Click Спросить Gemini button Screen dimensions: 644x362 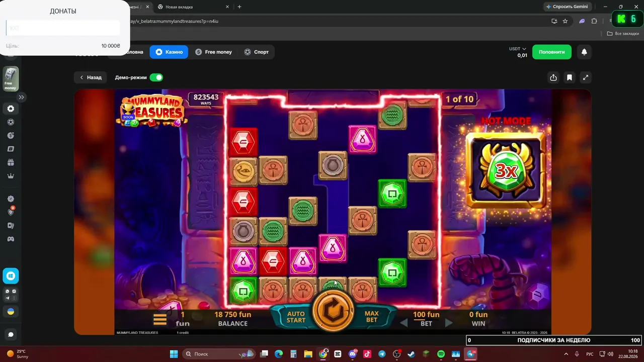[567, 7]
